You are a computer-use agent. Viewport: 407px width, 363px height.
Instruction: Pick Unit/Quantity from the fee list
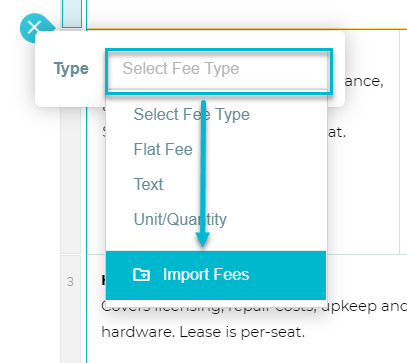180,219
